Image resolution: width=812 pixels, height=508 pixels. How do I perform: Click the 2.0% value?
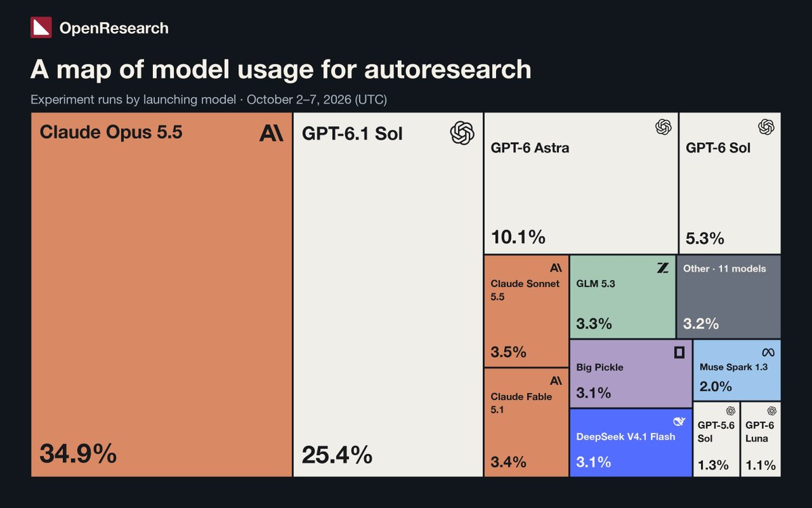(716, 387)
